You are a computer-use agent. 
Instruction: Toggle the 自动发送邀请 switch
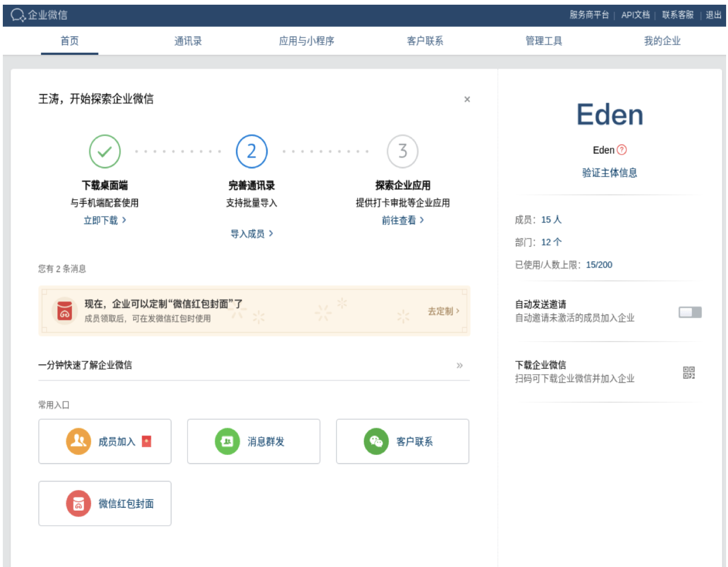click(x=690, y=312)
